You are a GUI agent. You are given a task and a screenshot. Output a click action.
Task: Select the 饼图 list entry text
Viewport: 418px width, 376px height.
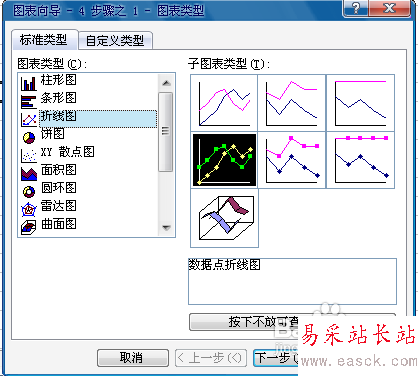53,134
